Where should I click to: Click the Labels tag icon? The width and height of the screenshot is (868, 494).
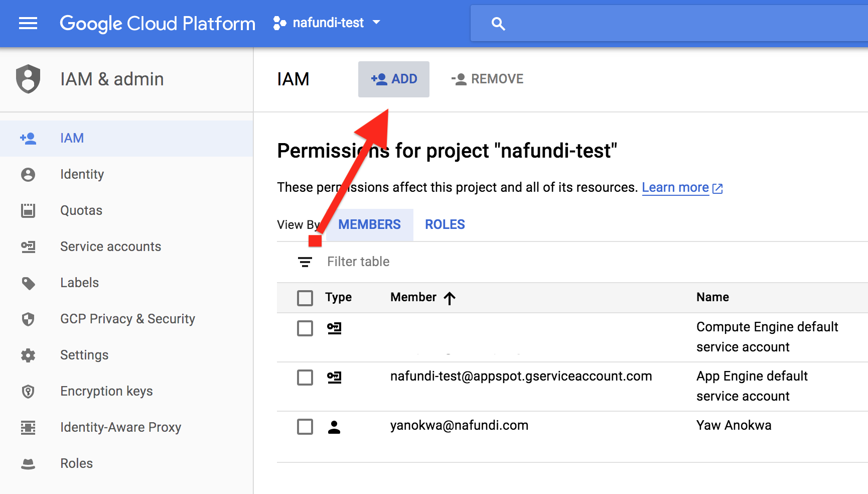tap(29, 283)
